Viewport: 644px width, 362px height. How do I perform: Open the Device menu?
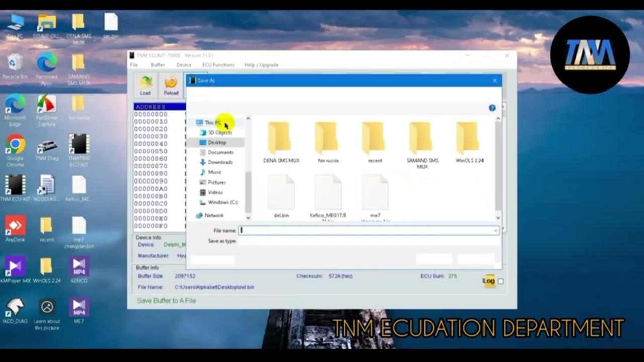coord(184,65)
